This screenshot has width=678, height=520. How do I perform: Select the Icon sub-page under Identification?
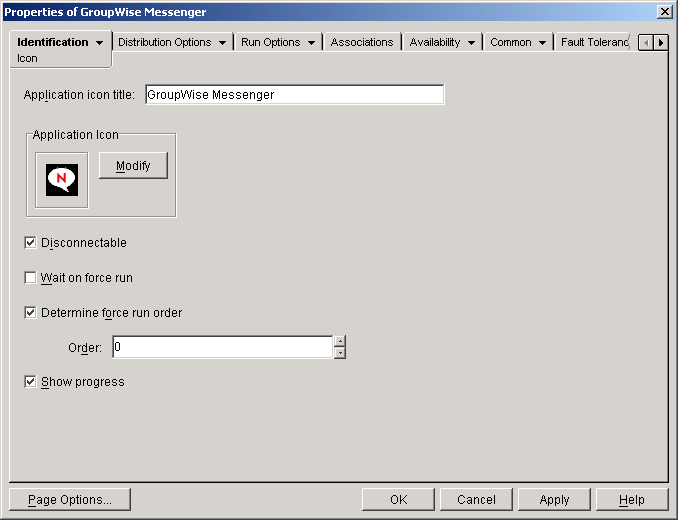click(27, 58)
